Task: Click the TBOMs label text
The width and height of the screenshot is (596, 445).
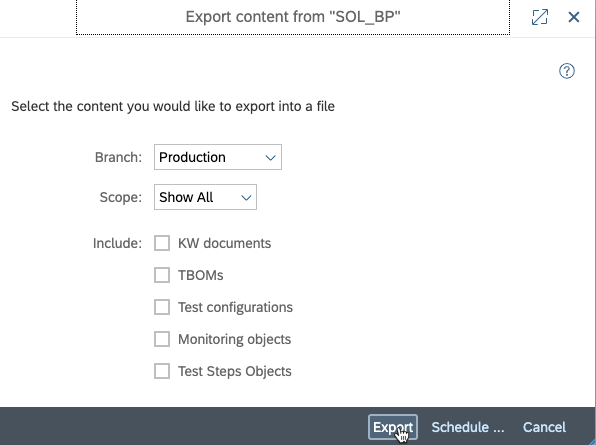Action: pos(201,275)
